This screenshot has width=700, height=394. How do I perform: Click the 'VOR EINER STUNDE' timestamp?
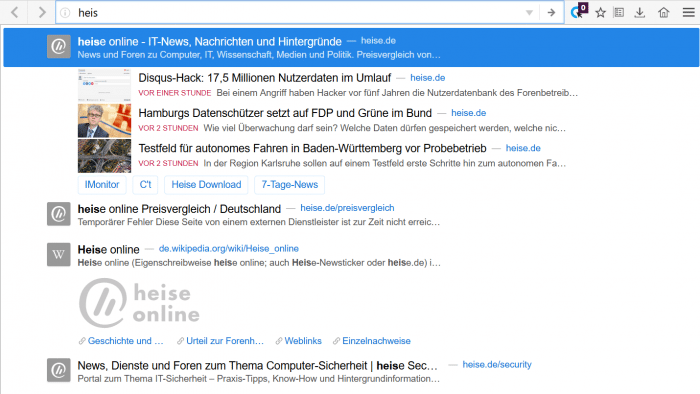tap(175, 93)
